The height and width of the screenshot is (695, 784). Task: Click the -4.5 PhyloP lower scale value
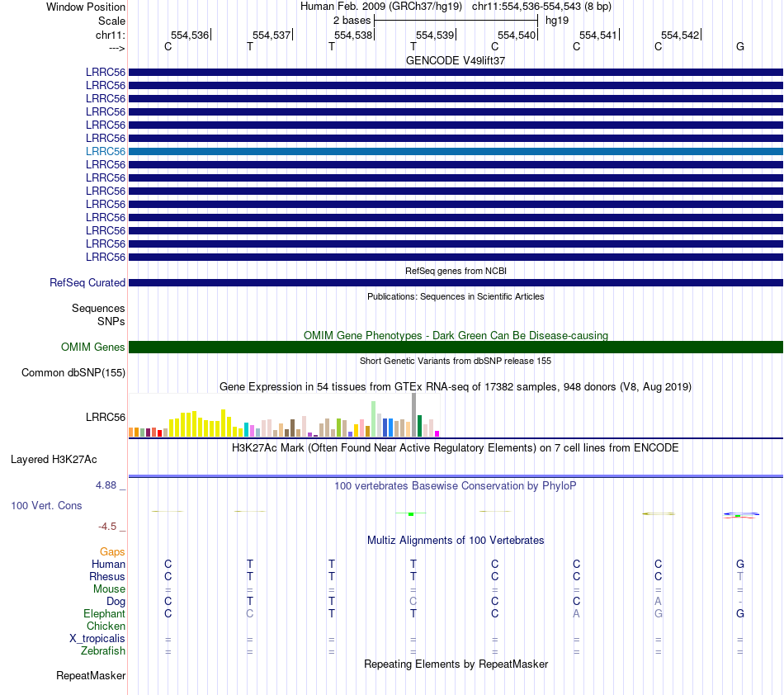[107, 526]
